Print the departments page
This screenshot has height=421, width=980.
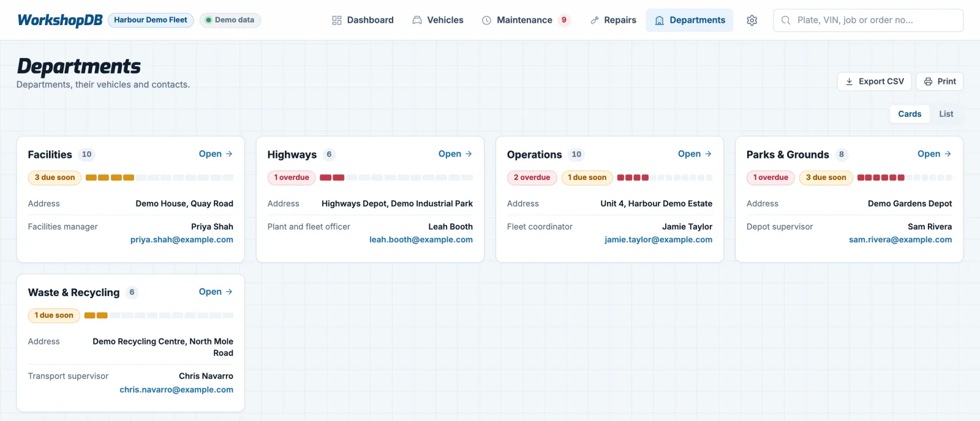pyautogui.click(x=940, y=81)
